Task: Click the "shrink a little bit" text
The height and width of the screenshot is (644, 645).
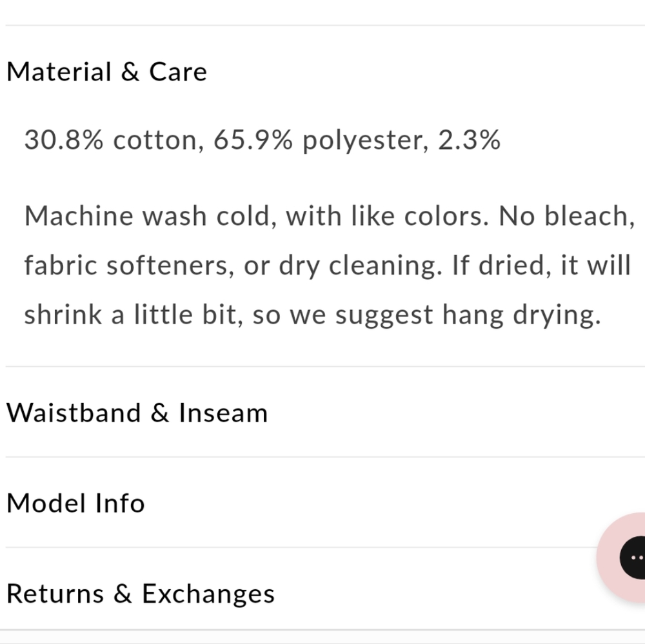Action: [x=129, y=315]
